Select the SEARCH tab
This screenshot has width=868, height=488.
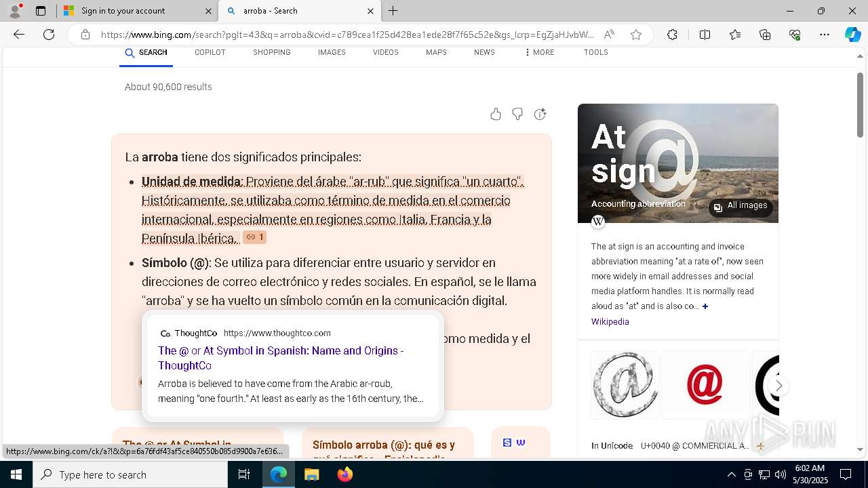click(146, 53)
